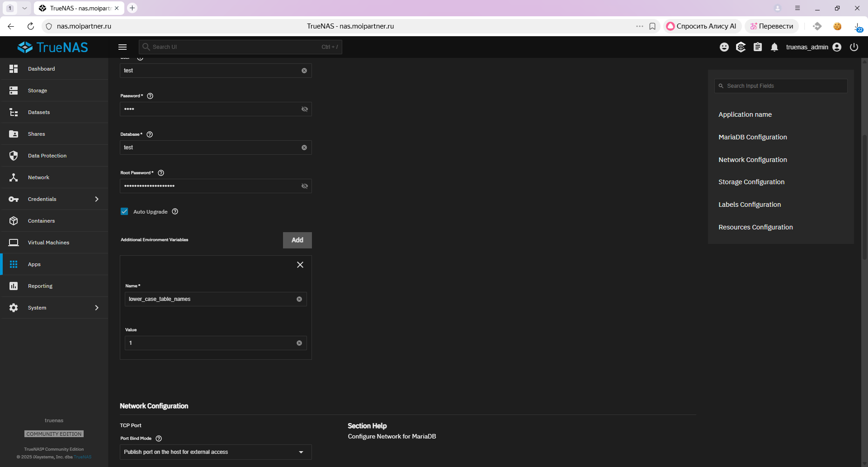Open help tooltip for Root Password
The height and width of the screenshot is (467, 868).
click(161, 173)
